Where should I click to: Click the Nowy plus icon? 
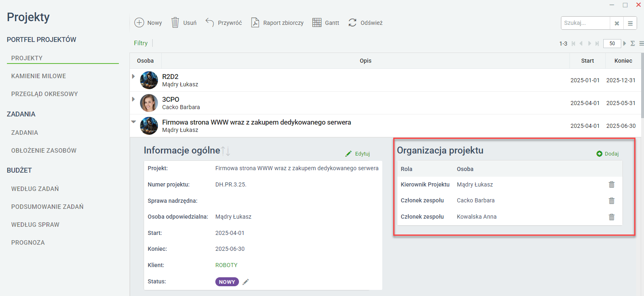(x=139, y=22)
